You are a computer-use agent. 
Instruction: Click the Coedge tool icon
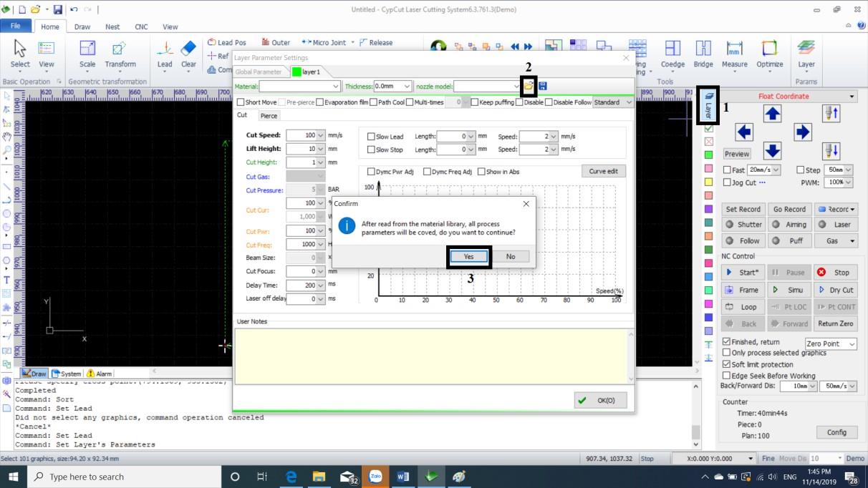pos(672,54)
